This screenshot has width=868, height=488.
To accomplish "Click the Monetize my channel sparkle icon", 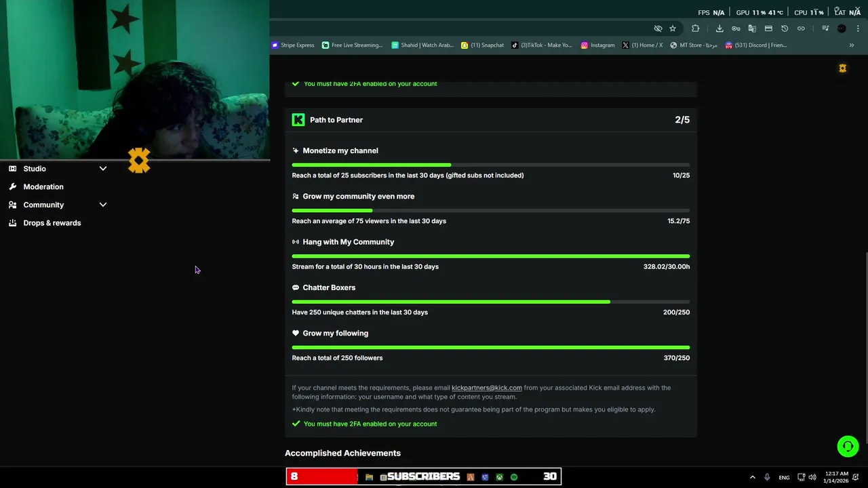I will tap(296, 150).
